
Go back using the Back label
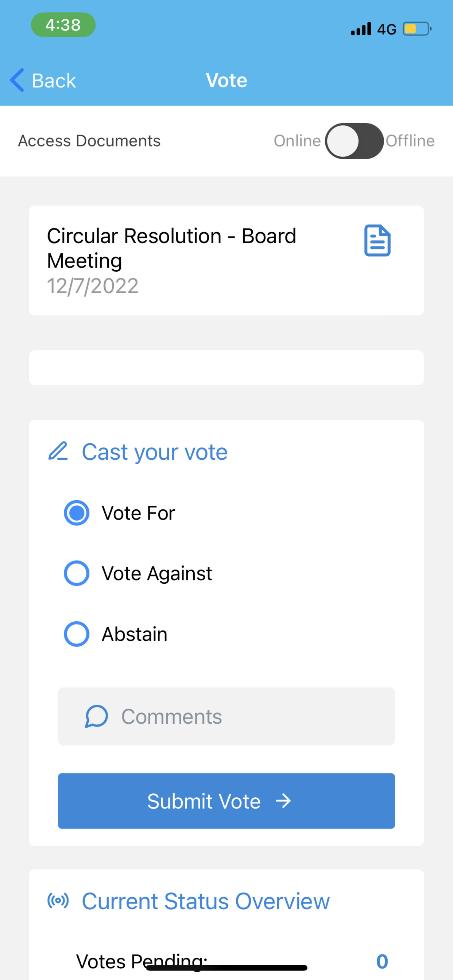click(54, 81)
